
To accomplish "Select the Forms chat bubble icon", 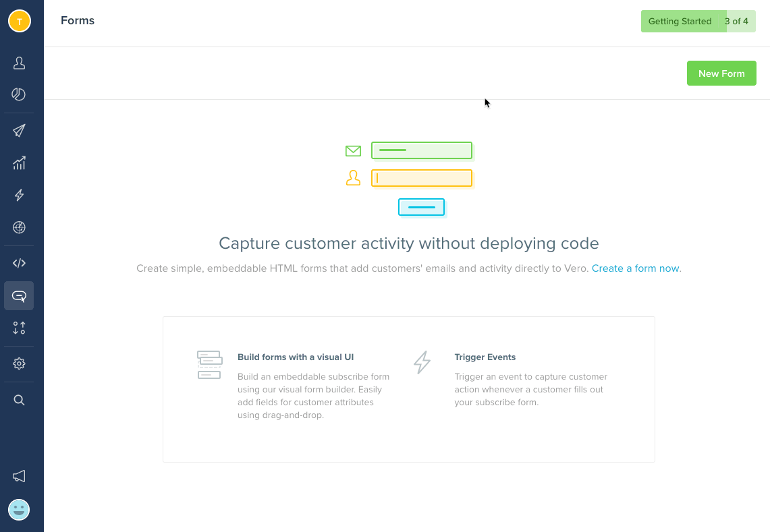I will pyautogui.click(x=19, y=295).
